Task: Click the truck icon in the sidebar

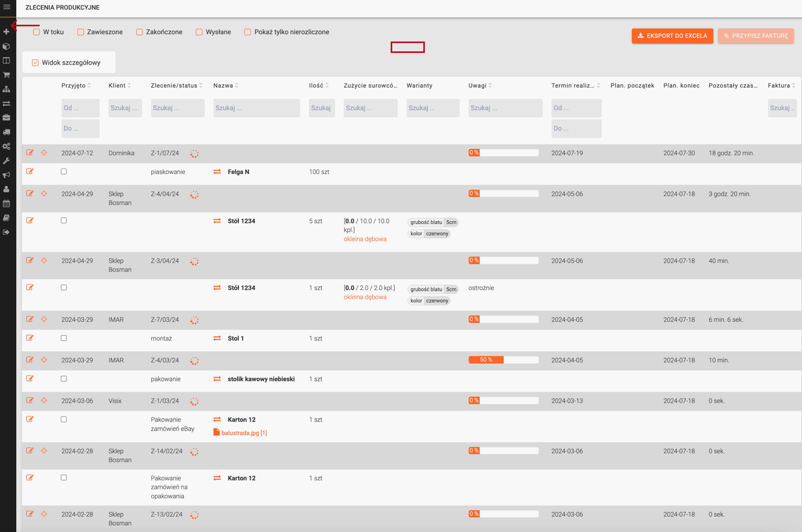Action: pos(6,132)
